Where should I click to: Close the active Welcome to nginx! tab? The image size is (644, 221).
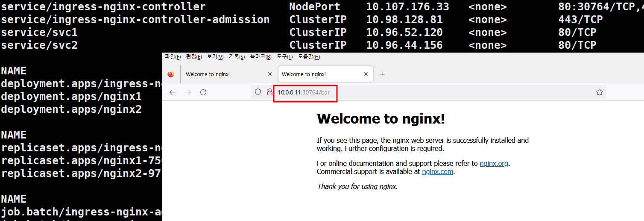click(366, 74)
